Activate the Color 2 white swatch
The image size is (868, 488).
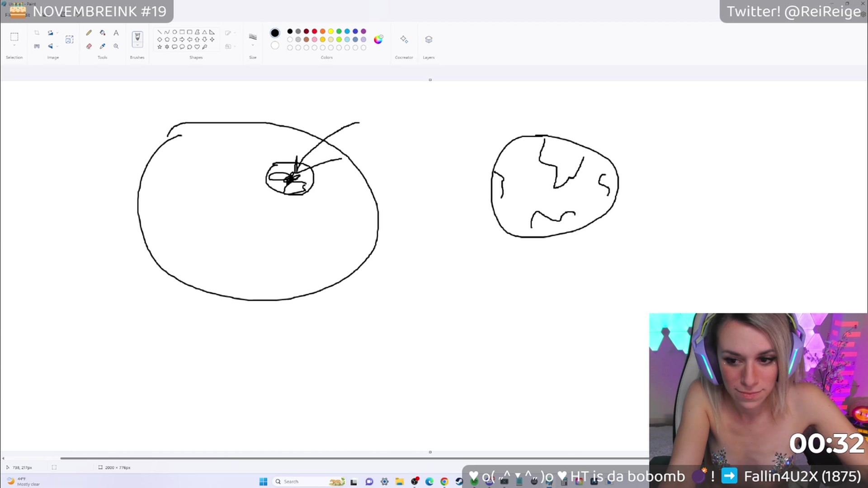tap(275, 45)
